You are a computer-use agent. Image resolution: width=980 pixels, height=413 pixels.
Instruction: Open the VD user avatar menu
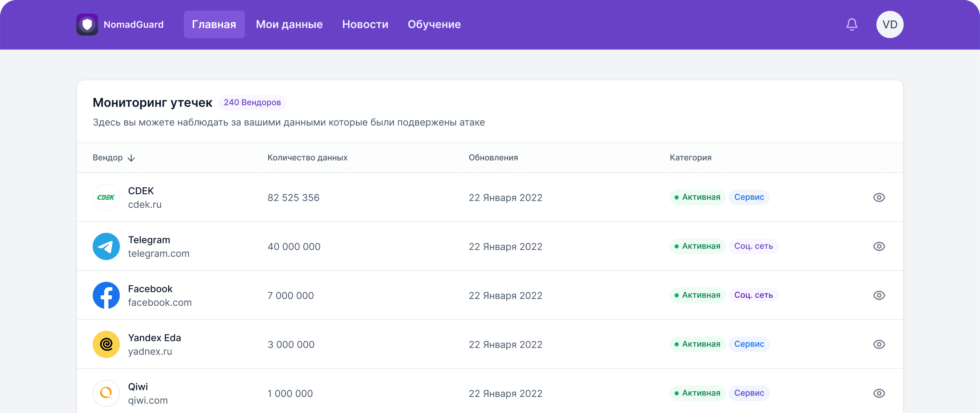click(890, 24)
